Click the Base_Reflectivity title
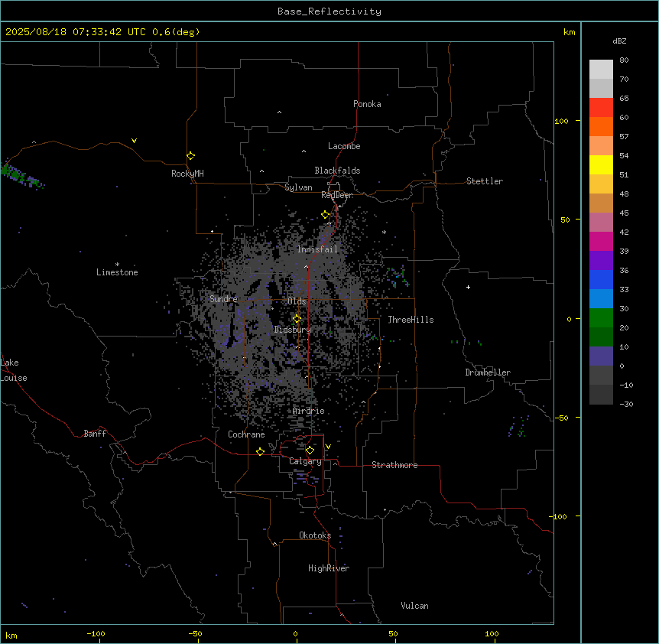 329,11
